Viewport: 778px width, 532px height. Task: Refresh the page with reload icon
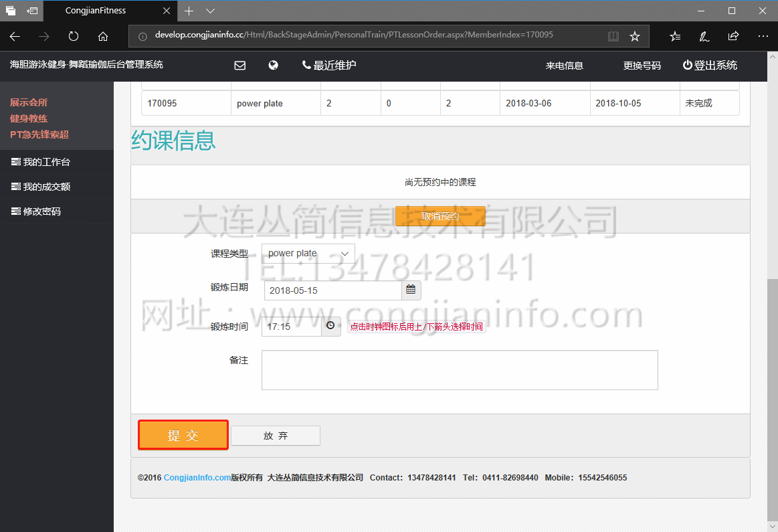(x=74, y=36)
